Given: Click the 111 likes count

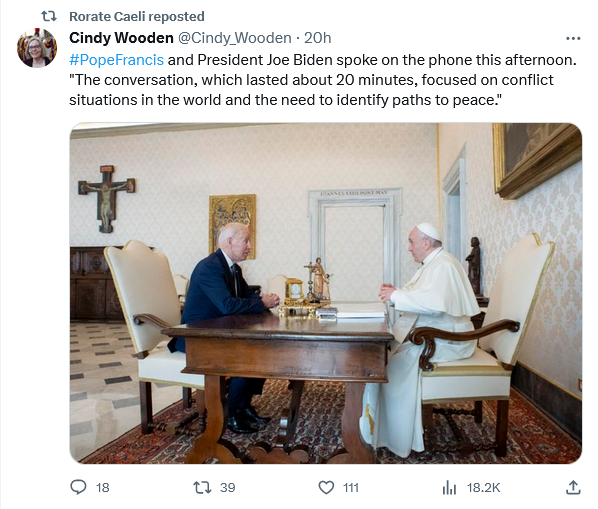Looking at the screenshot, I should pyautogui.click(x=351, y=488).
